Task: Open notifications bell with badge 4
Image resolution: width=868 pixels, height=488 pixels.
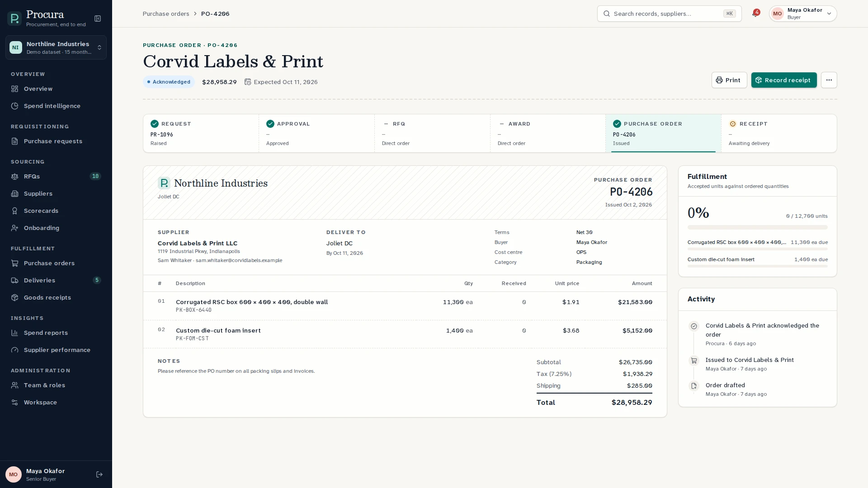Action: [755, 14]
